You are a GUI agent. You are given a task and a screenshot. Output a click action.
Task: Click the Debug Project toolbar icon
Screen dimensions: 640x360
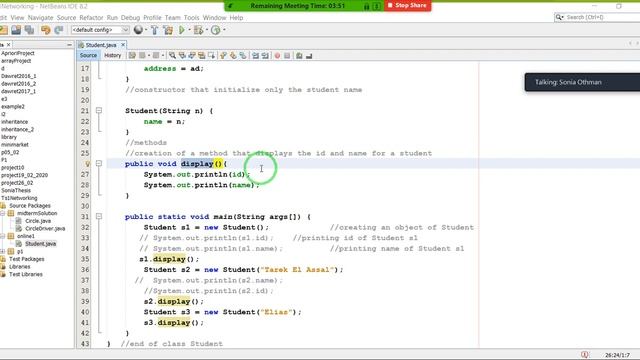pyautogui.click(x=198, y=30)
